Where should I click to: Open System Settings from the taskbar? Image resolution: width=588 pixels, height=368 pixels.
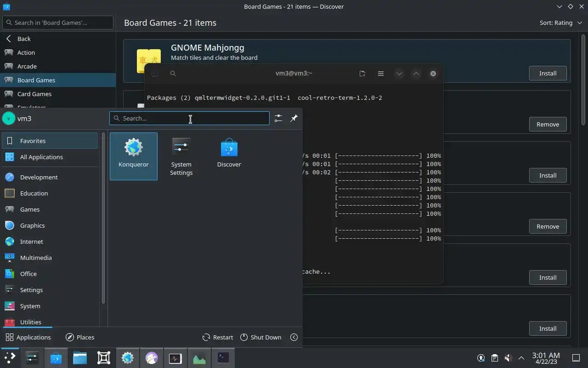point(32,357)
